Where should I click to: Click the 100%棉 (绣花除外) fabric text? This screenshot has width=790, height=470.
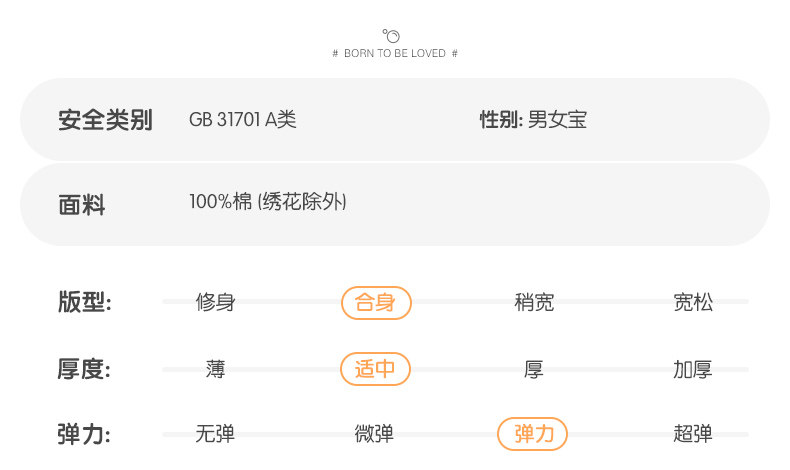click(268, 202)
